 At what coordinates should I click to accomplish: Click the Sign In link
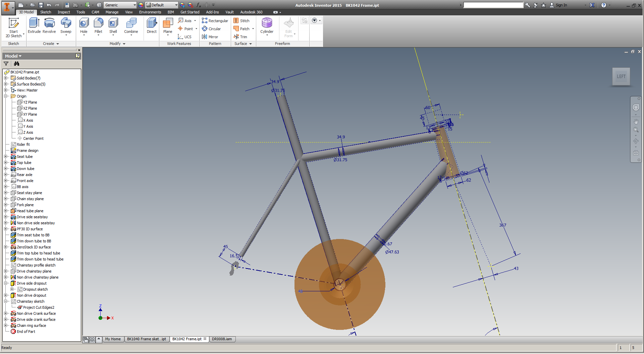561,5
